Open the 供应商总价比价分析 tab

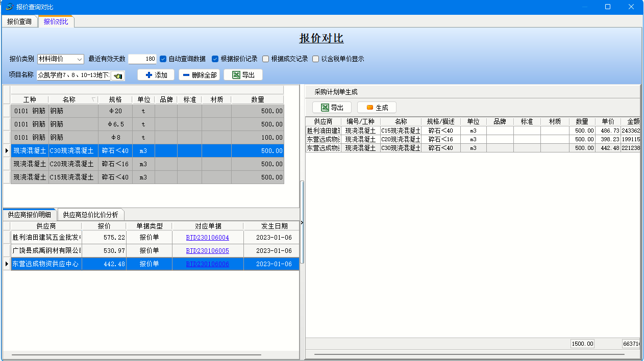[x=90, y=215]
